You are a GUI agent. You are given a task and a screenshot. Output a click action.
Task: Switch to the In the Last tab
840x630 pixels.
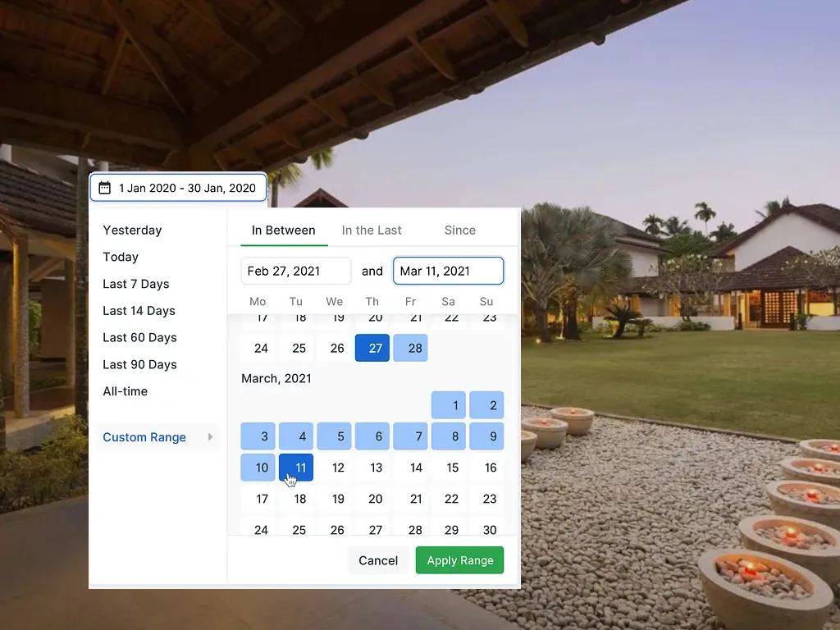(x=372, y=231)
